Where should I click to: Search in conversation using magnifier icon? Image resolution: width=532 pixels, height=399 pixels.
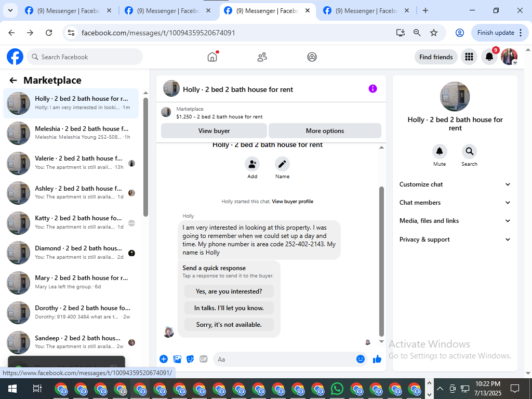469,151
